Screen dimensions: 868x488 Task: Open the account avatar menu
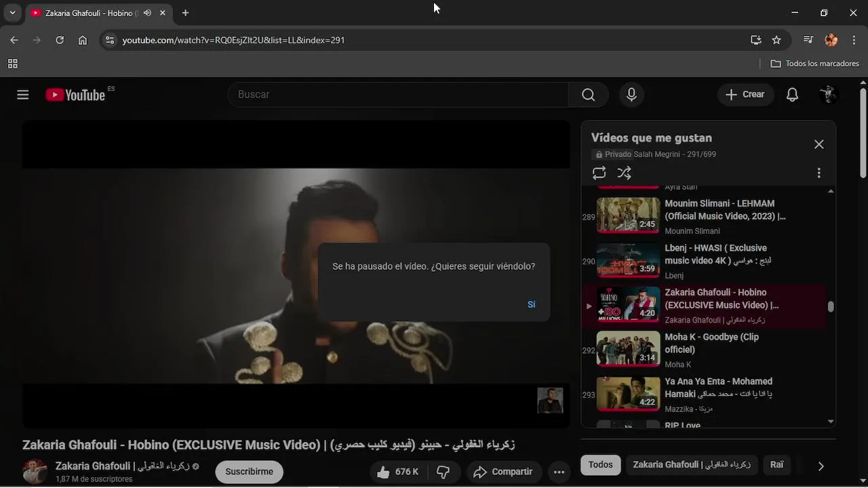[x=828, y=95]
